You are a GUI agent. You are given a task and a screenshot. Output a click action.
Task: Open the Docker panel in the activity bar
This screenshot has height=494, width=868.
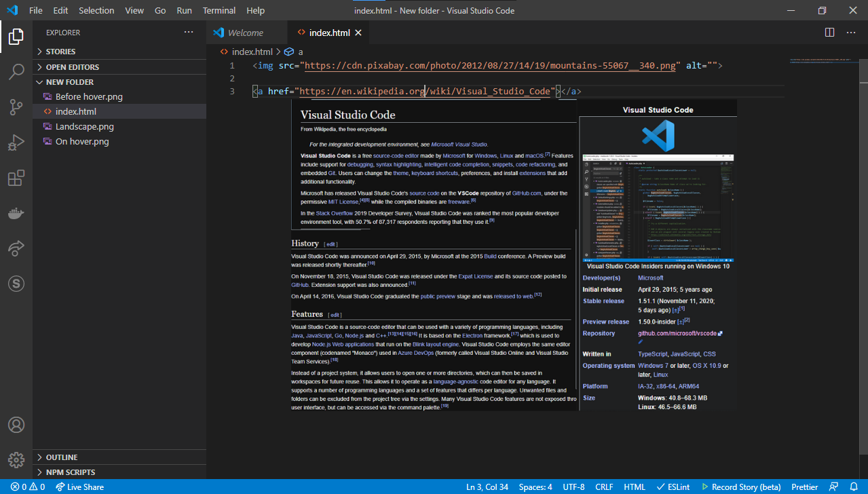click(16, 213)
